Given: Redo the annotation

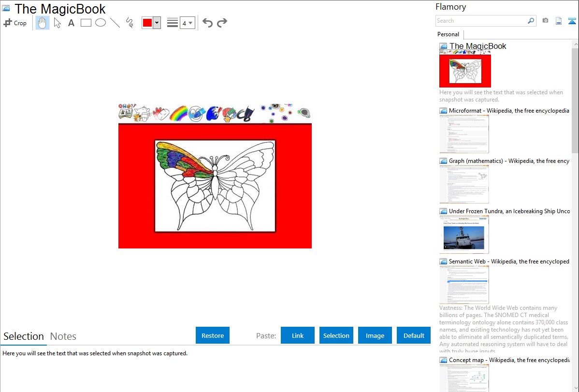Looking at the screenshot, I should click(222, 23).
